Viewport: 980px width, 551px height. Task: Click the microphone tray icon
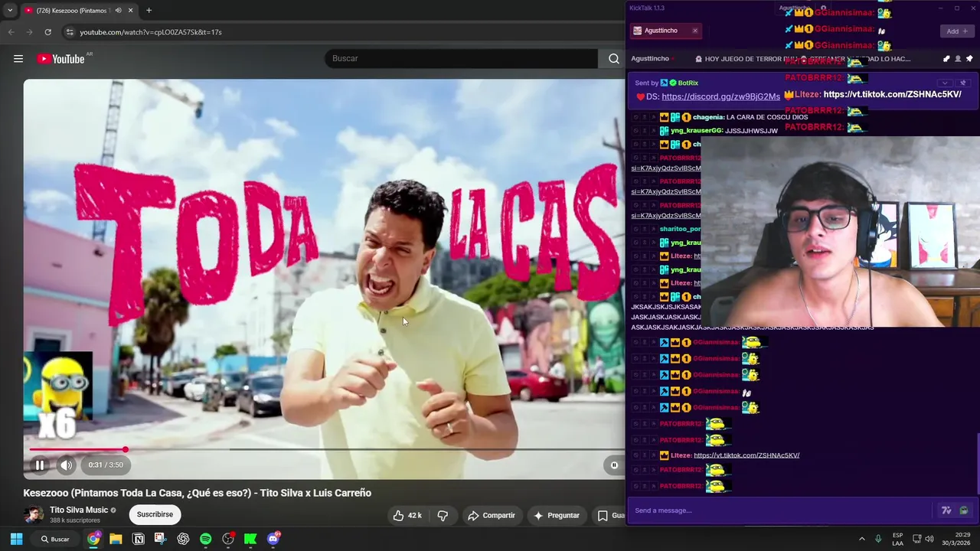(x=878, y=539)
